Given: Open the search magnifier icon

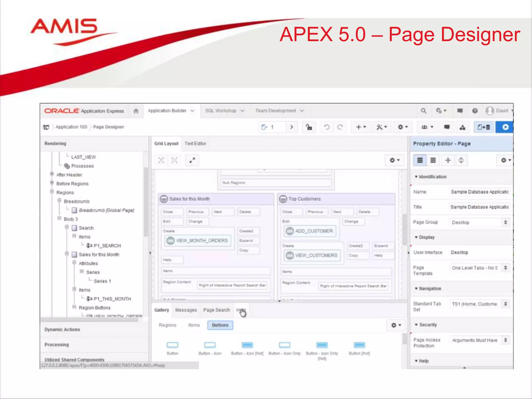Looking at the screenshot, I should [423, 111].
